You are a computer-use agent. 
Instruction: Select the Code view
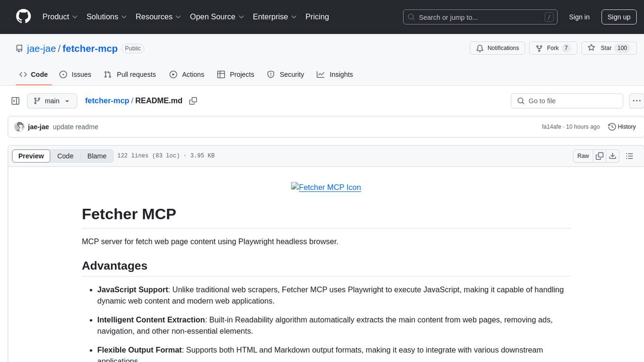pyautogui.click(x=65, y=156)
